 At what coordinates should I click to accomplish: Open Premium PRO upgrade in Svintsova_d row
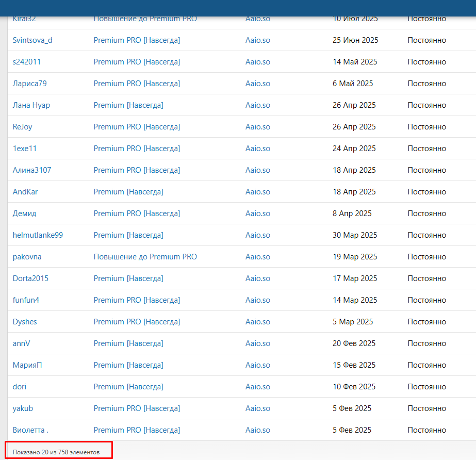click(x=137, y=40)
